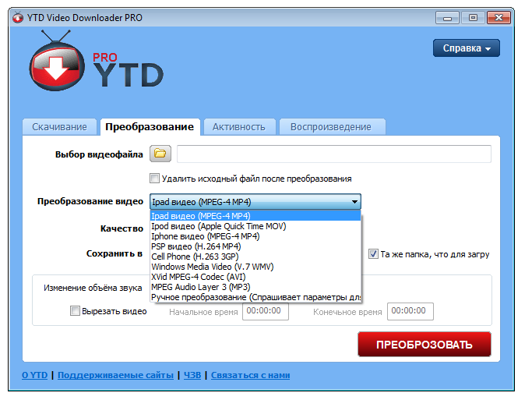
Task: Click the 'Конечное время' time field
Action: (x=410, y=311)
